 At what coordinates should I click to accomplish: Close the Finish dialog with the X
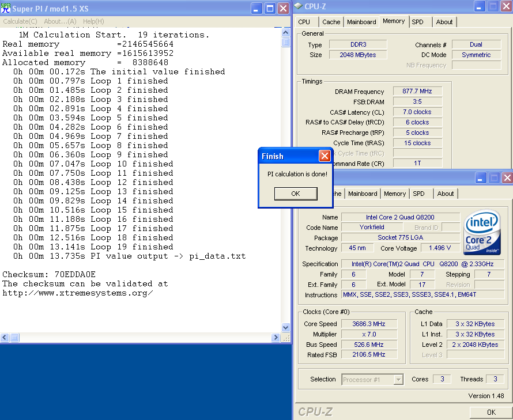coord(324,156)
